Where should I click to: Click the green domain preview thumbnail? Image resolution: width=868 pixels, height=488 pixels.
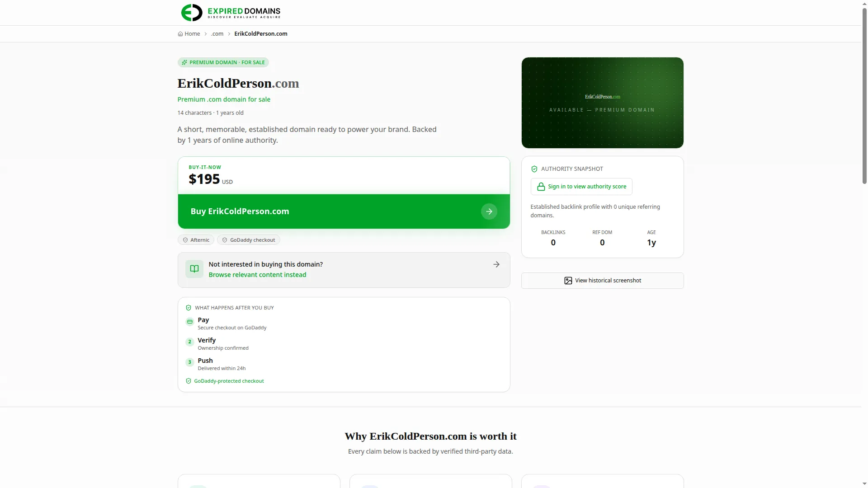[603, 103]
